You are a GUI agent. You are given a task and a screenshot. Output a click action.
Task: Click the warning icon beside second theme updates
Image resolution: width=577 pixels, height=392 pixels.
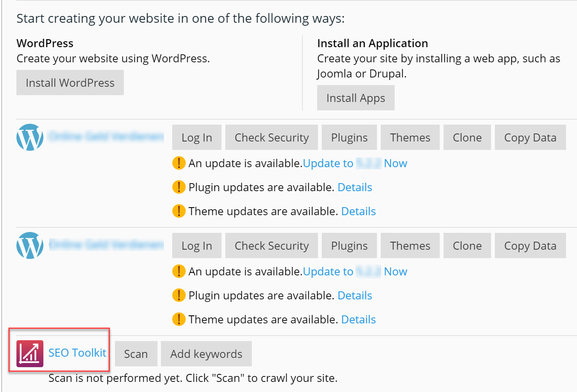tap(179, 319)
